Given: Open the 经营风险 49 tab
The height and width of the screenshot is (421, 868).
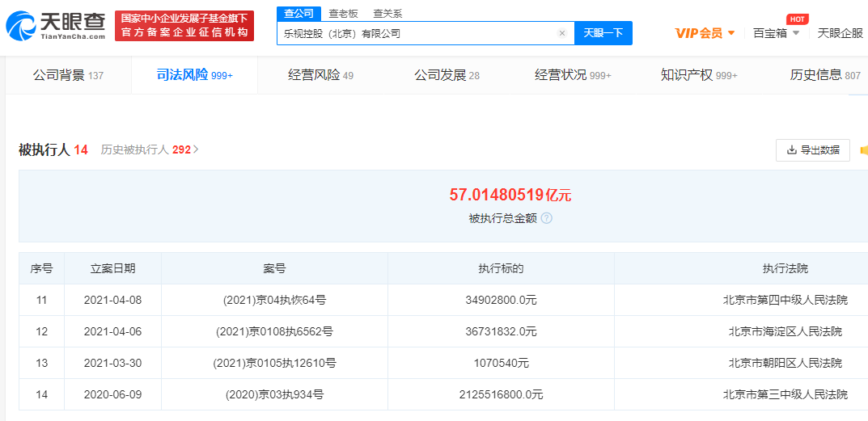Looking at the screenshot, I should [x=320, y=75].
